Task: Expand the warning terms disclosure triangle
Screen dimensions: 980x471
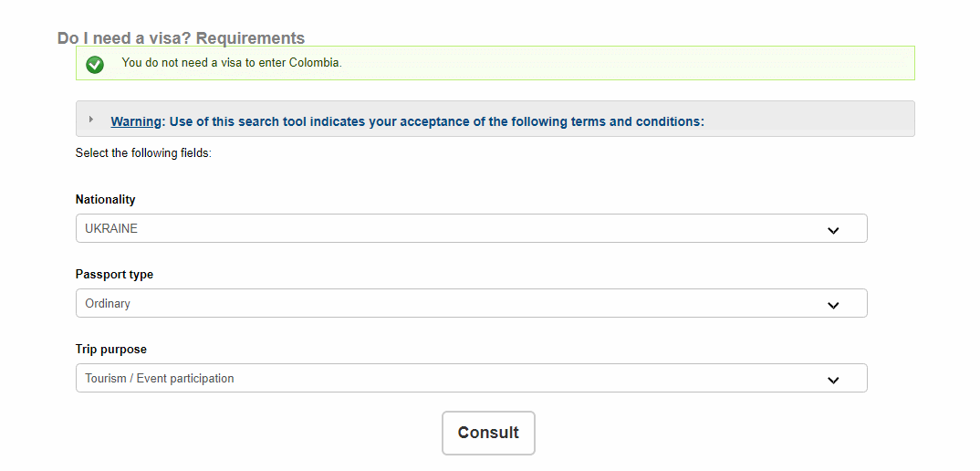Action: 90,120
